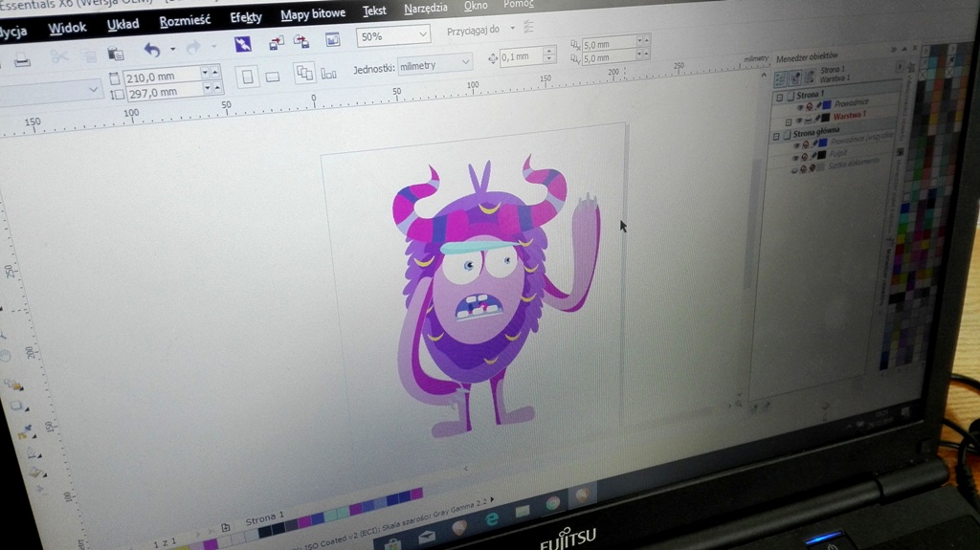The height and width of the screenshot is (550, 980).
Task: Open the Pomoc menu
Action: (x=518, y=5)
